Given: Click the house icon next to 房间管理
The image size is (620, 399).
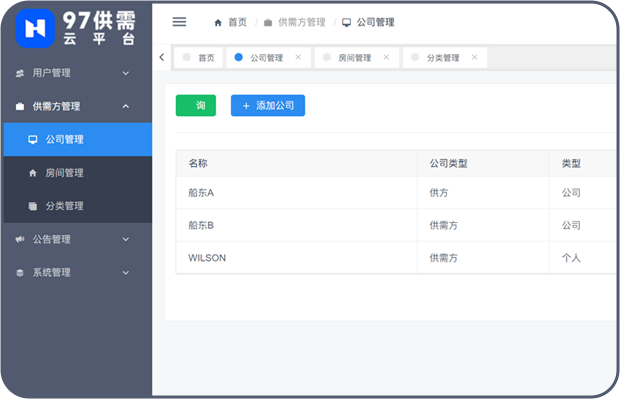Looking at the screenshot, I should click(x=33, y=173).
